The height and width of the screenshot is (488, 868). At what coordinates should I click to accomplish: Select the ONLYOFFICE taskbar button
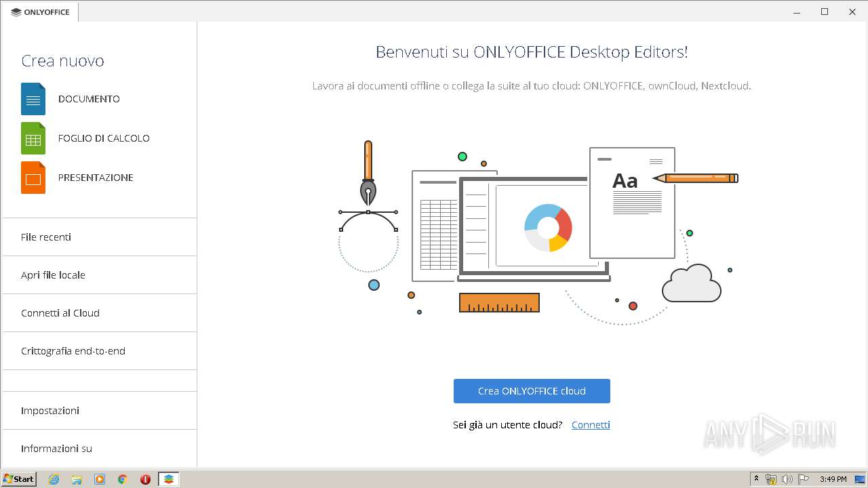pyautogui.click(x=168, y=479)
